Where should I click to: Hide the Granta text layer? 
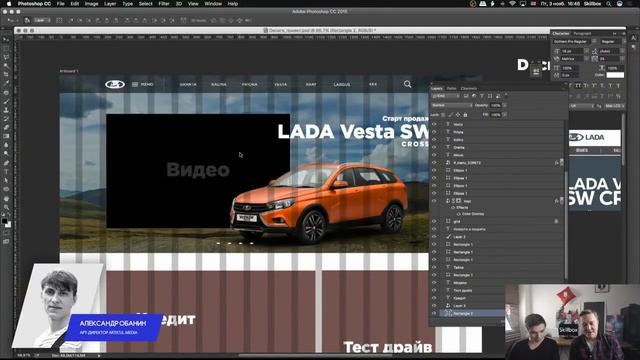434,147
